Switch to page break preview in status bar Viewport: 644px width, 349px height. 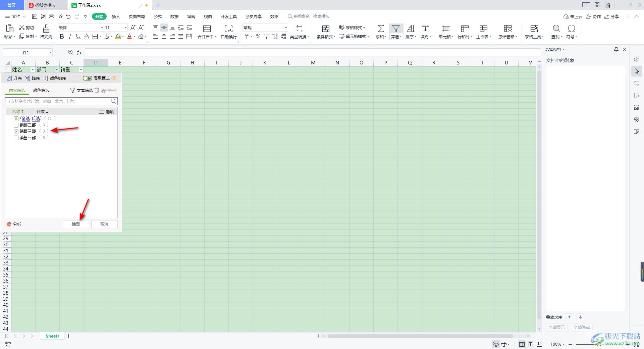(539, 344)
